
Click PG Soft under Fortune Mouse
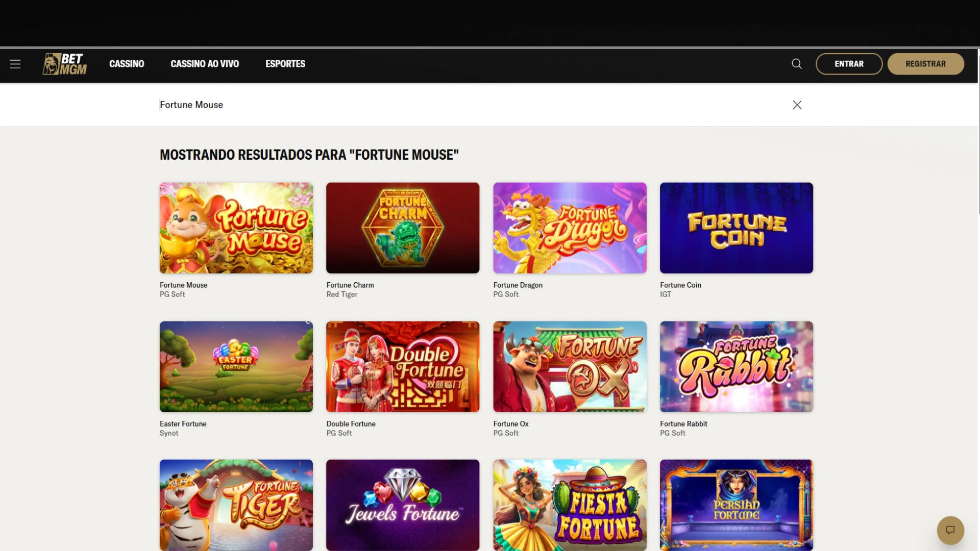(x=173, y=294)
